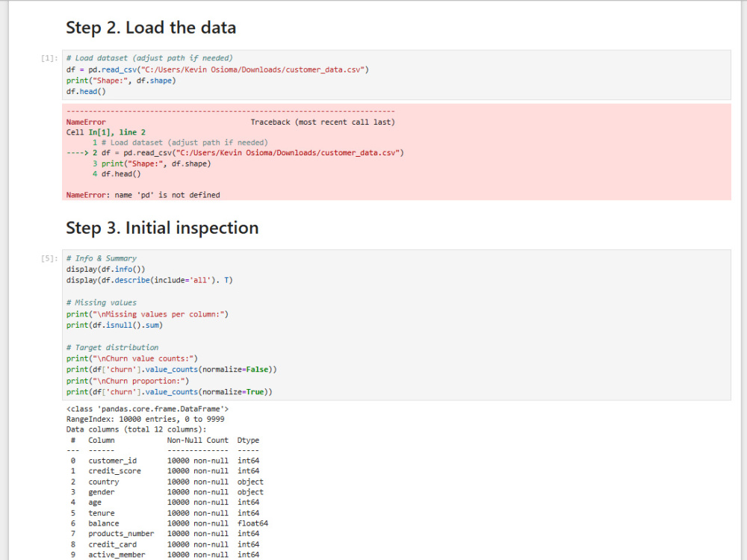
Task: Click the 'Non-Null Count' column header
Action: [198, 440]
